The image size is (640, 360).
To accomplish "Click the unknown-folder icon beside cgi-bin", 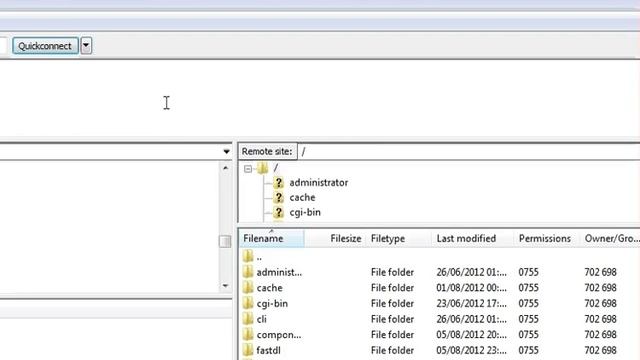I will 278,213.
